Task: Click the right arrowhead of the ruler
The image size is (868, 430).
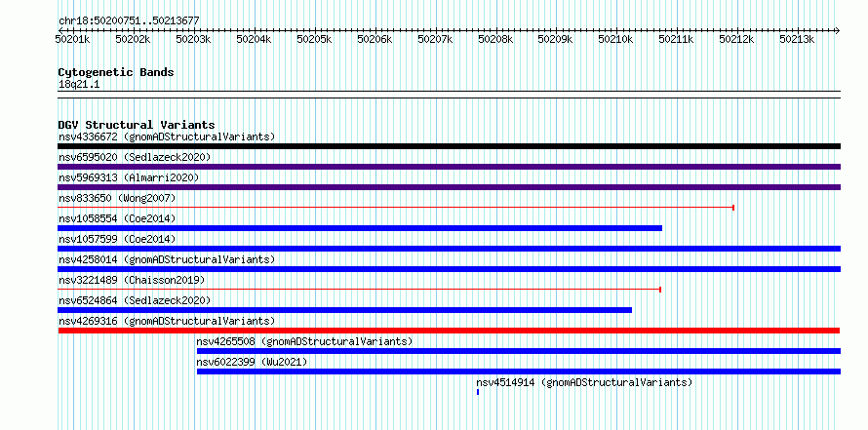Action: (x=838, y=30)
